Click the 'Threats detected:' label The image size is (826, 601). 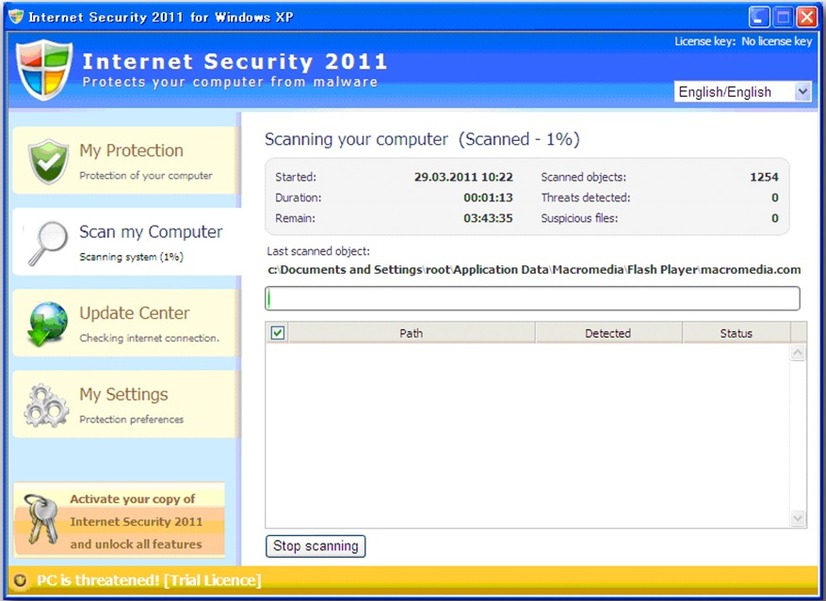(x=585, y=198)
